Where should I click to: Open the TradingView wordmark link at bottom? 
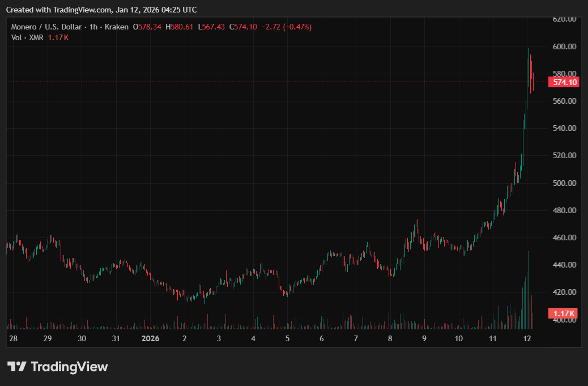pyautogui.click(x=69, y=367)
